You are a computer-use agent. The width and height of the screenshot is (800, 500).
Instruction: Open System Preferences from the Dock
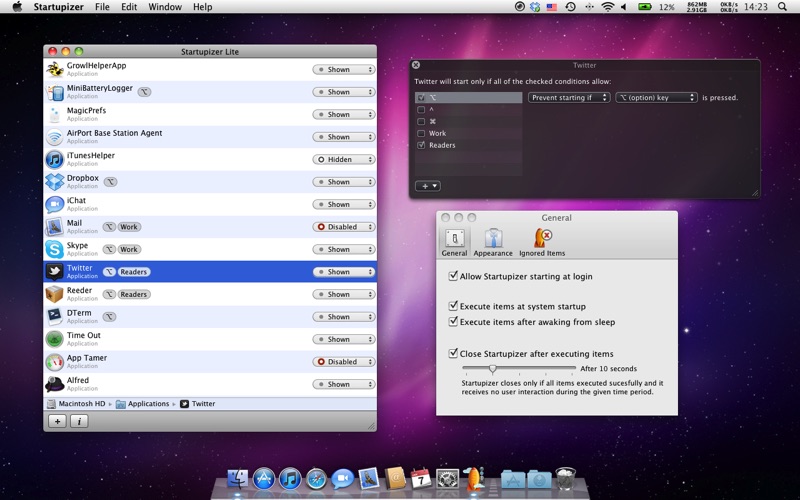447,479
